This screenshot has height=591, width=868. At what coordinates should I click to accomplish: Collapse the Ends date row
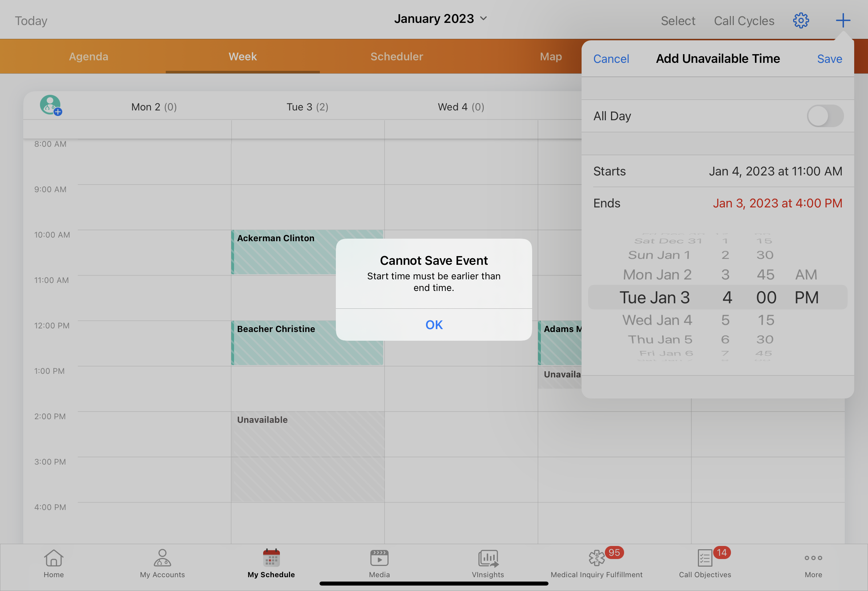(x=717, y=203)
